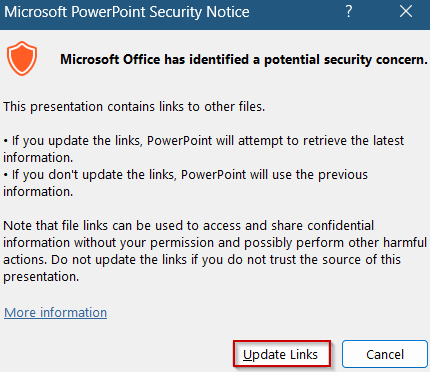Click the Microsoft PowerPoint Security Notice title
Image resolution: width=430 pixels, height=372 pixels.
127,12
